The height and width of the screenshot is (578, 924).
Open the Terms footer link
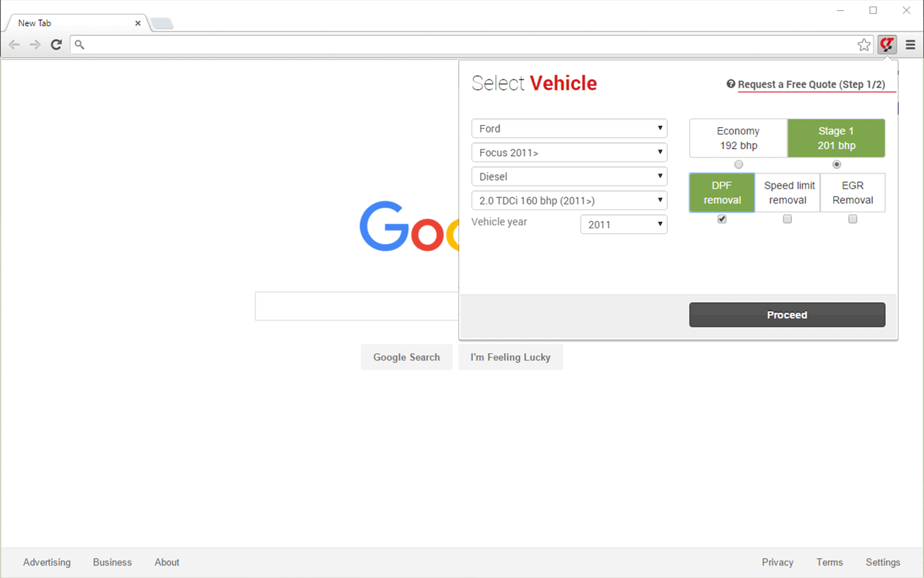point(829,562)
